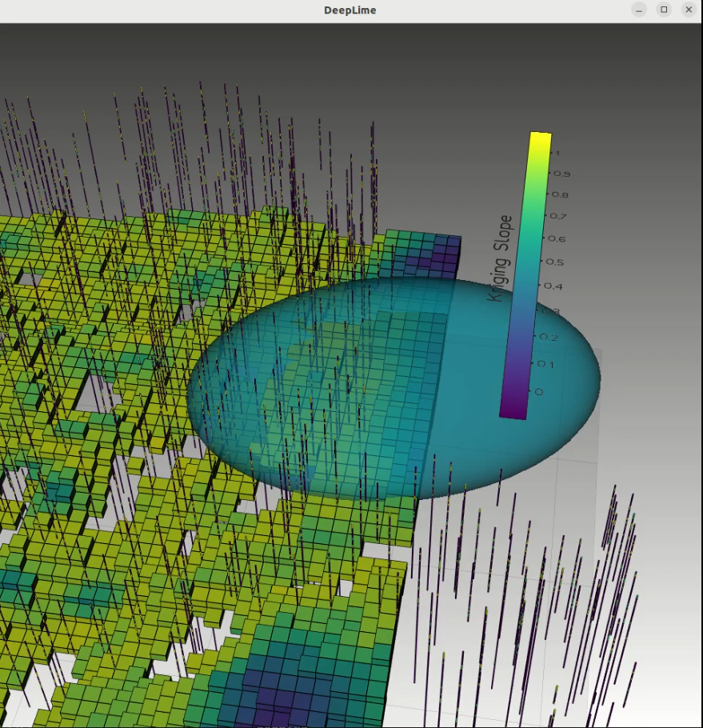Click the 0.7 tick label on color bar
703x728 pixels.
[x=558, y=217]
